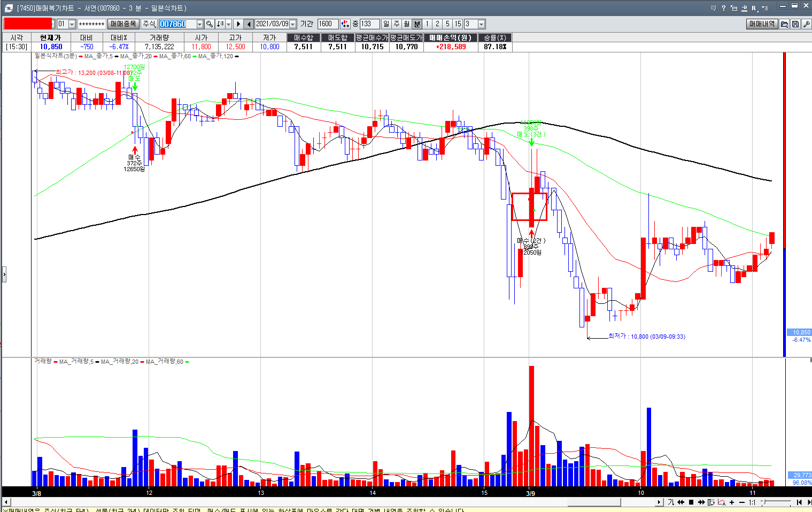
Task: Click the password asterisk field
Action: pyautogui.click(x=91, y=24)
